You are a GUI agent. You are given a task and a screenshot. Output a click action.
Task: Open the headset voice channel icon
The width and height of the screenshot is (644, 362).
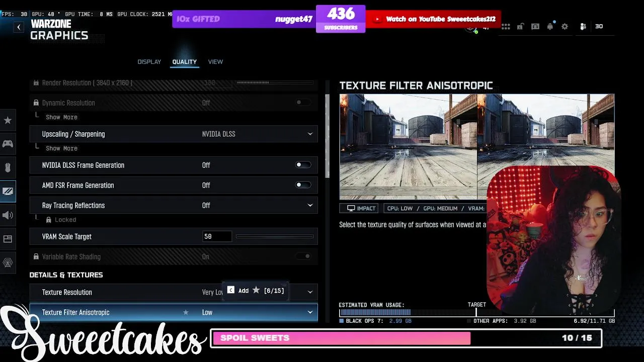[x=535, y=27]
